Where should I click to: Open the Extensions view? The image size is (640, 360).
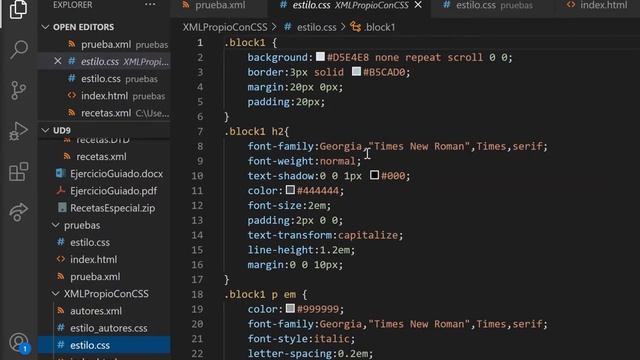(x=19, y=171)
